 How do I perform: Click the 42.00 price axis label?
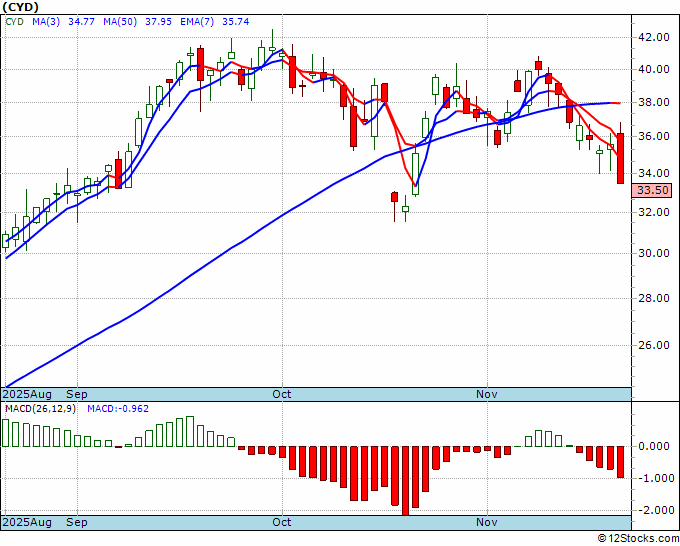(x=654, y=37)
